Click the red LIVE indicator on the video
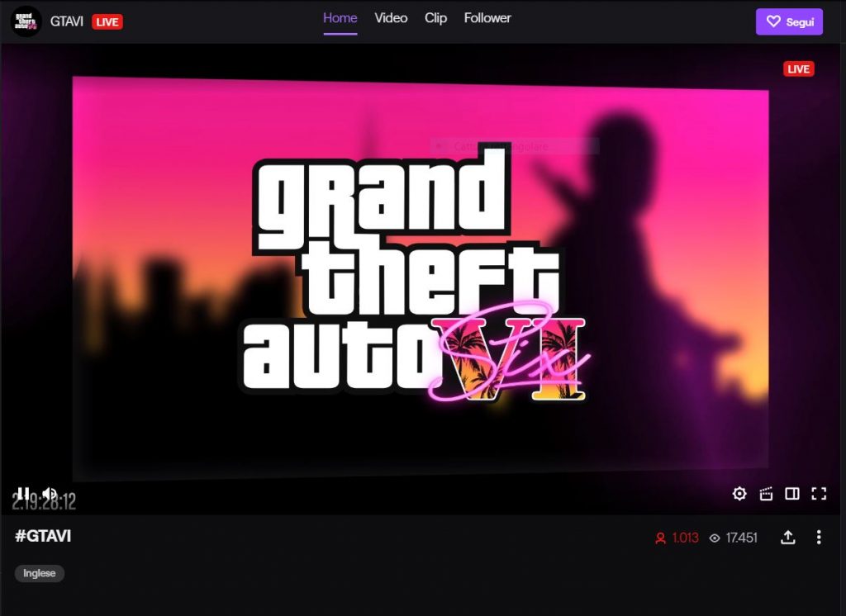 pyautogui.click(x=799, y=69)
